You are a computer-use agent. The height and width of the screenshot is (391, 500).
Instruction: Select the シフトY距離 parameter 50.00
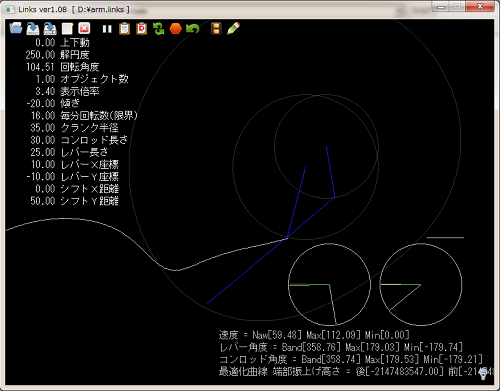[x=75, y=201]
